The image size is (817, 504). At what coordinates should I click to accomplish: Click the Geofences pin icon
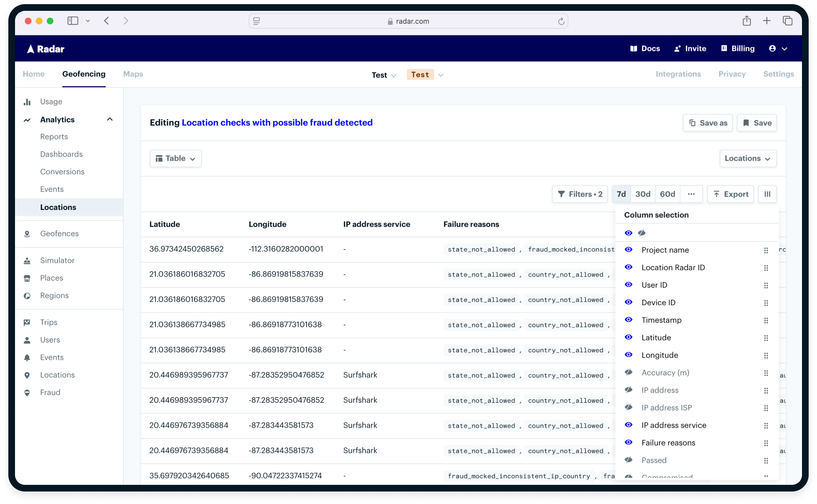pos(28,234)
